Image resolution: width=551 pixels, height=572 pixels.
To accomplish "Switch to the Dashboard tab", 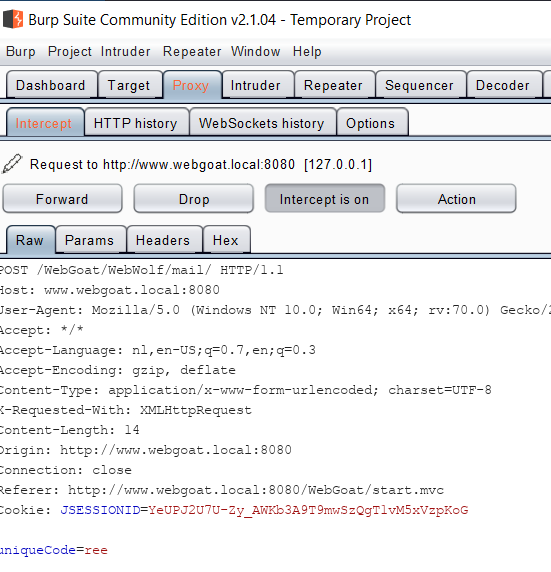I will (52, 85).
